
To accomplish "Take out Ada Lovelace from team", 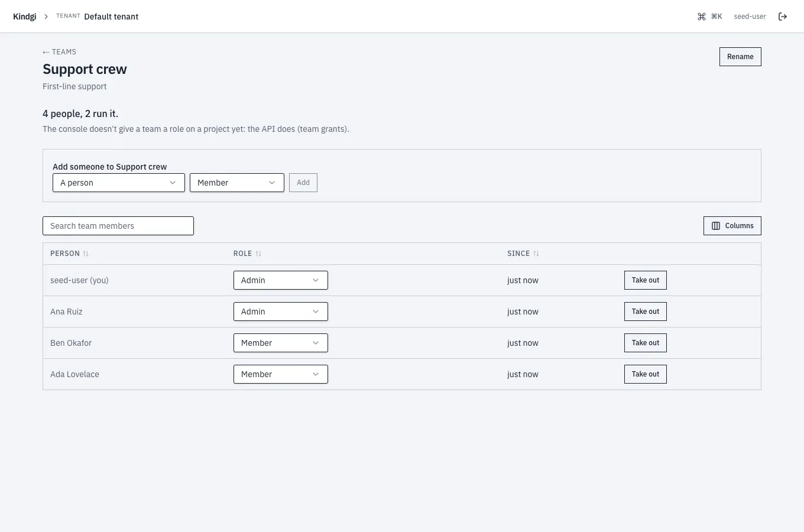I will click(646, 374).
